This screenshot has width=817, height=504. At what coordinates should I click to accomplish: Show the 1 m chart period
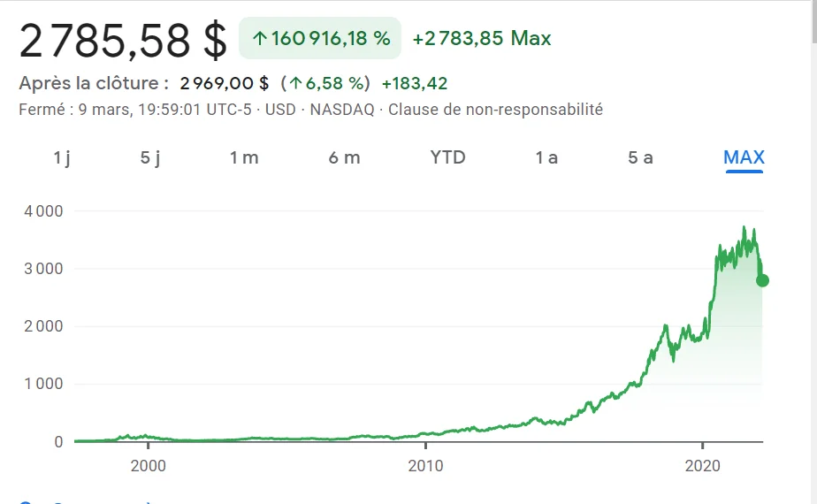point(244,157)
